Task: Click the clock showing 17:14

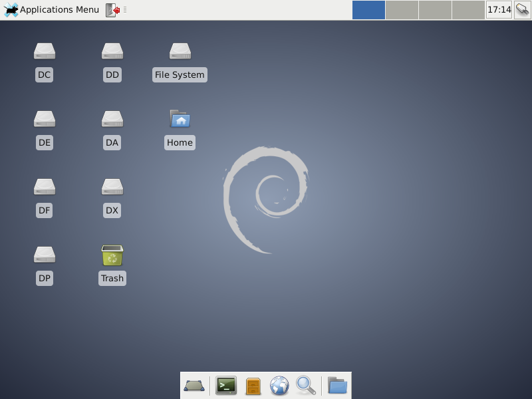Action: point(499,10)
